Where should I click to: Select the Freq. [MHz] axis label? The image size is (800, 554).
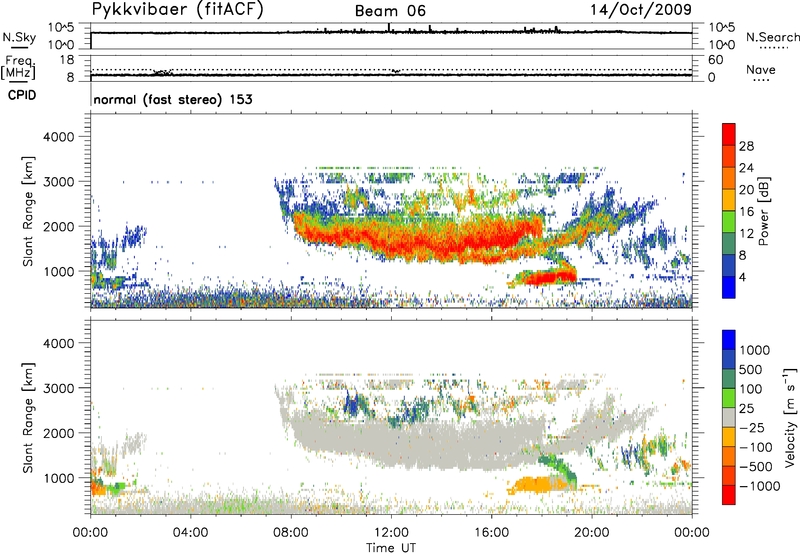pos(19,68)
